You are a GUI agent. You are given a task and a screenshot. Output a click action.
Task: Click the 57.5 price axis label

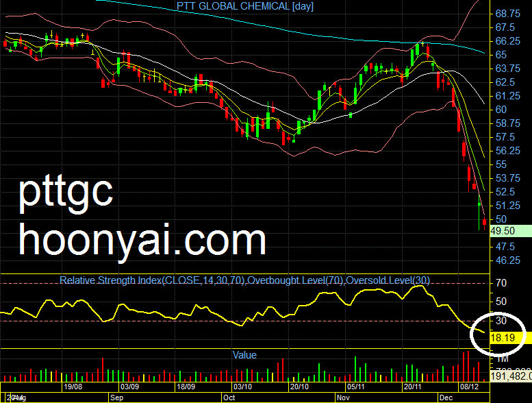point(505,137)
